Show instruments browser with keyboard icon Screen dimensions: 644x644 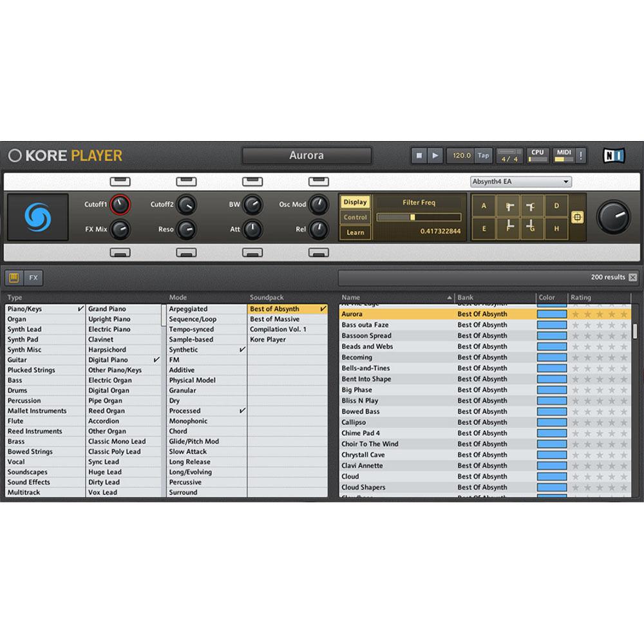(x=14, y=278)
